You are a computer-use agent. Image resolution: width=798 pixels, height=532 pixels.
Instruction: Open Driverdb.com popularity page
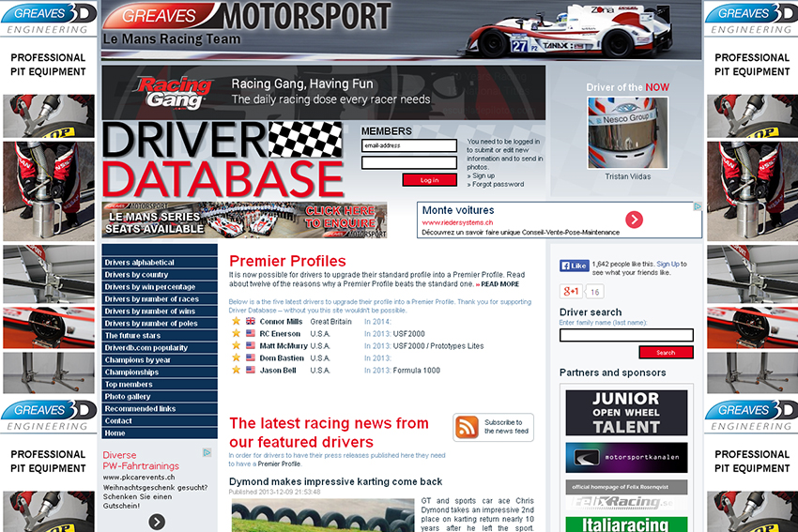pyautogui.click(x=160, y=348)
